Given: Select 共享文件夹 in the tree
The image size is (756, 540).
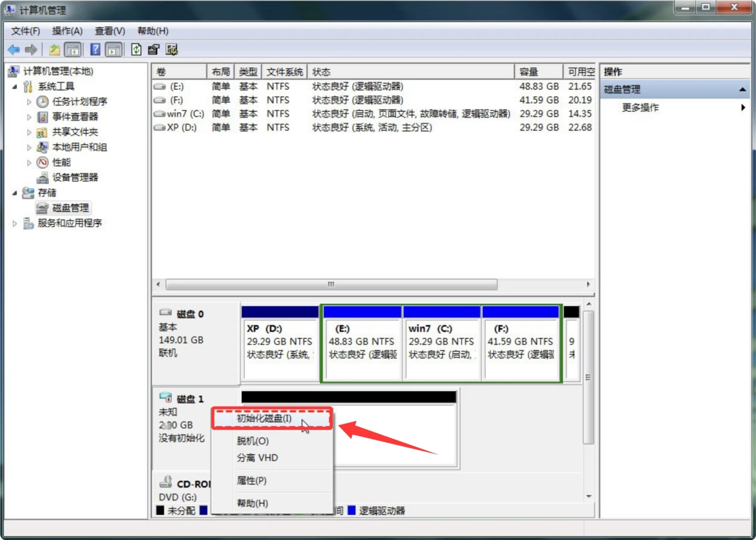Looking at the screenshot, I should (x=75, y=132).
